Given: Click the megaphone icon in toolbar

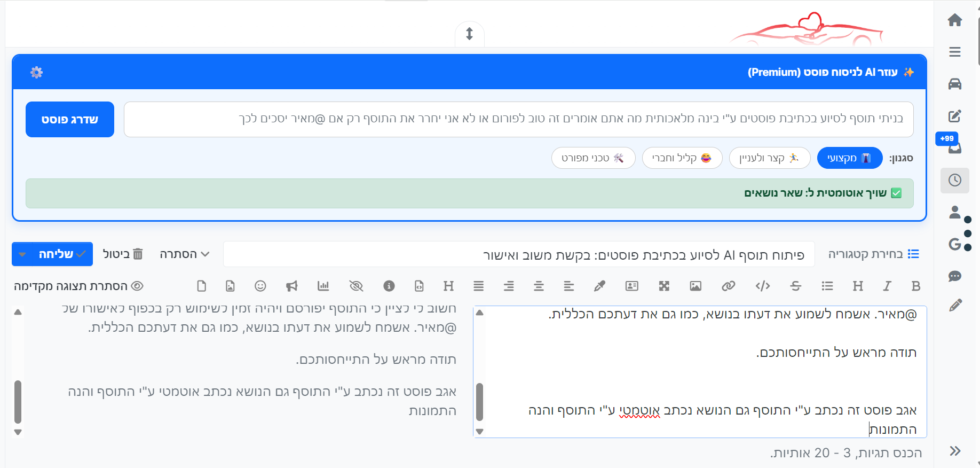Looking at the screenshot, I should 291,286.
